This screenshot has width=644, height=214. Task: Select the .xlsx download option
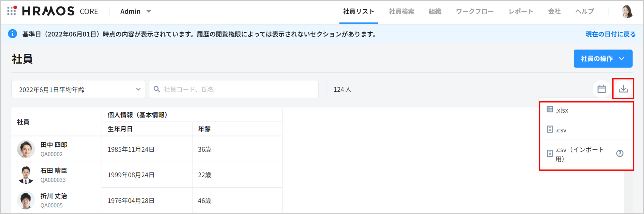click(562, 110)
